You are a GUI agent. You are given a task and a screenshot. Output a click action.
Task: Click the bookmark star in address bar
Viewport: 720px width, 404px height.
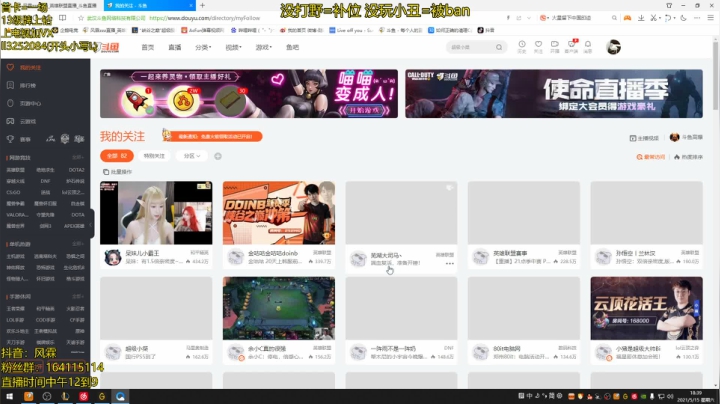pos(81,18)
